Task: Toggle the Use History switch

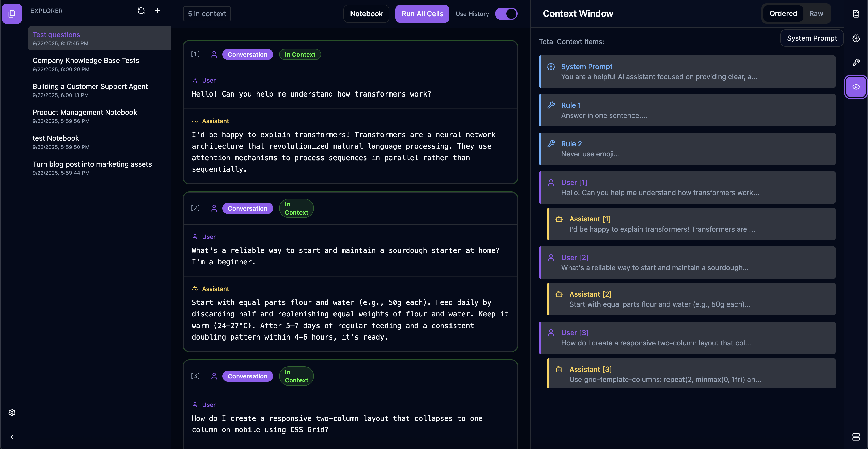Action: pos(506,13)
